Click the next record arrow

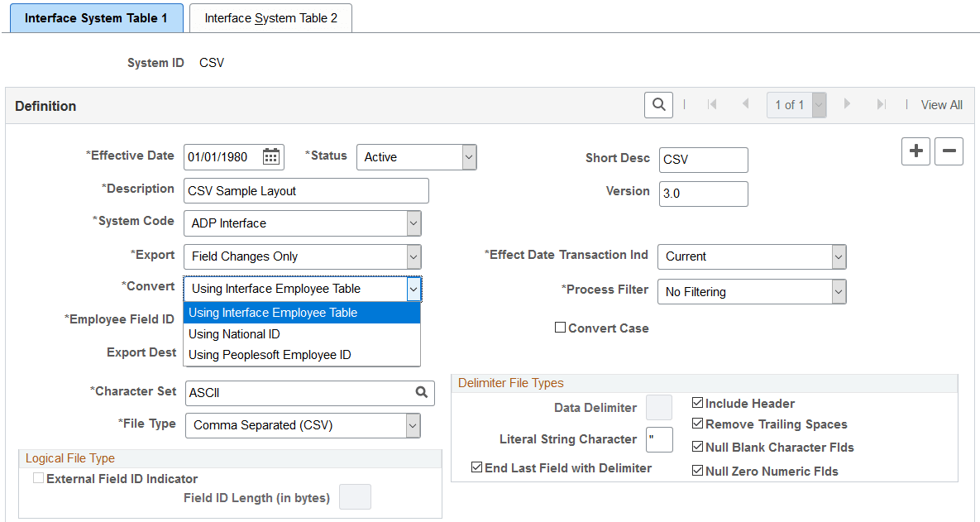point(847,105)
